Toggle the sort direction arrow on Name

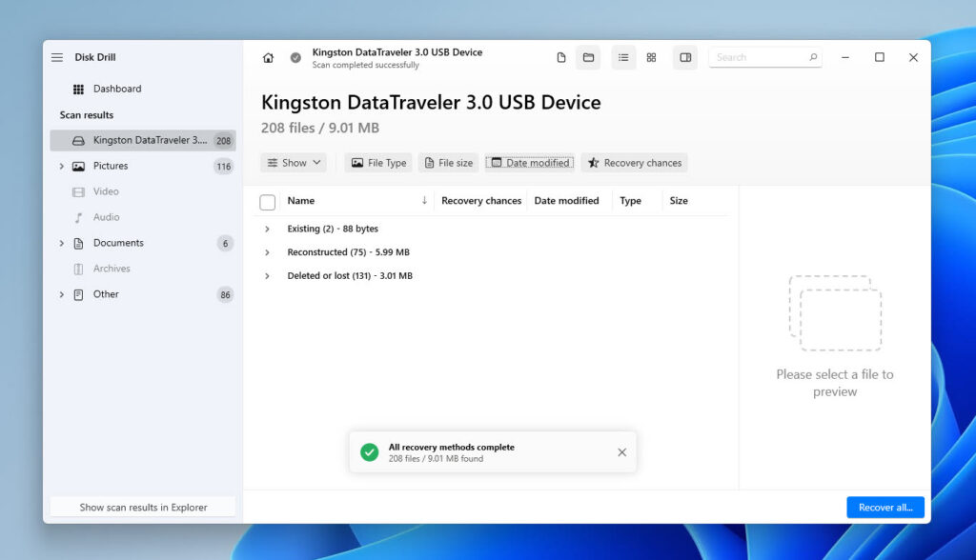tap(422, 201)
